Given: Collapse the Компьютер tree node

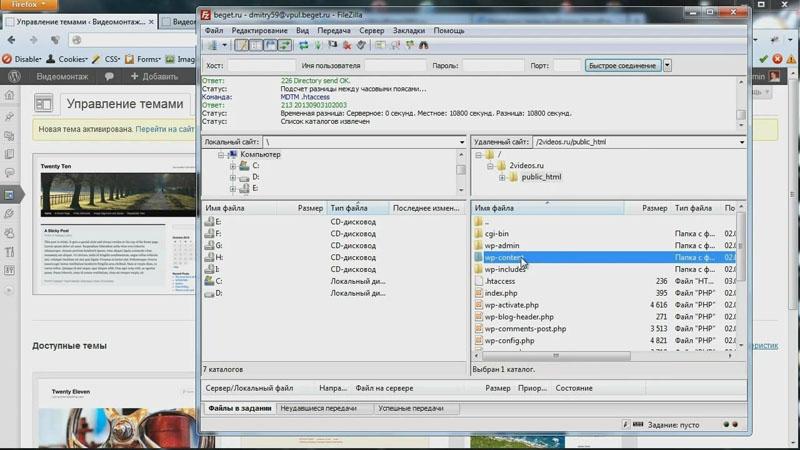Looking at the screenshot, I should 221,155.
